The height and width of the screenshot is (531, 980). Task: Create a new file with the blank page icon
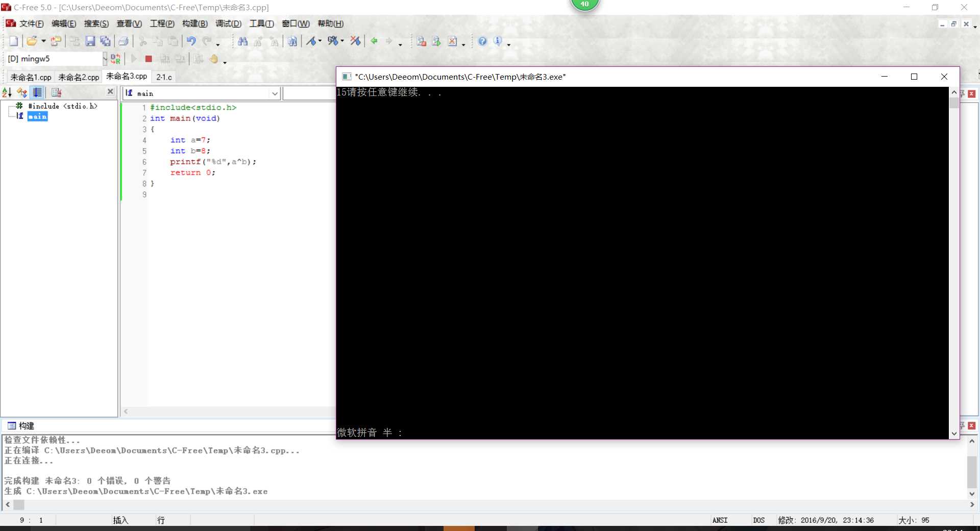pyautogui.click(x=14, y=41)
